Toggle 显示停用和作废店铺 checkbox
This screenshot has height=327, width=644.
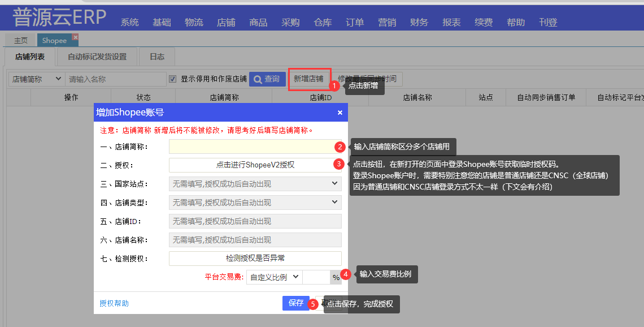[x=173, y=79]
